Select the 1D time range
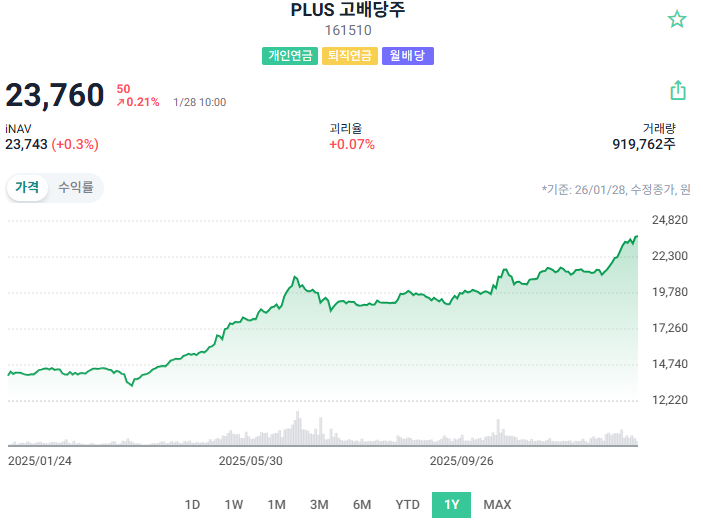Viewport: 703px width, 521px height. [192, 505]
